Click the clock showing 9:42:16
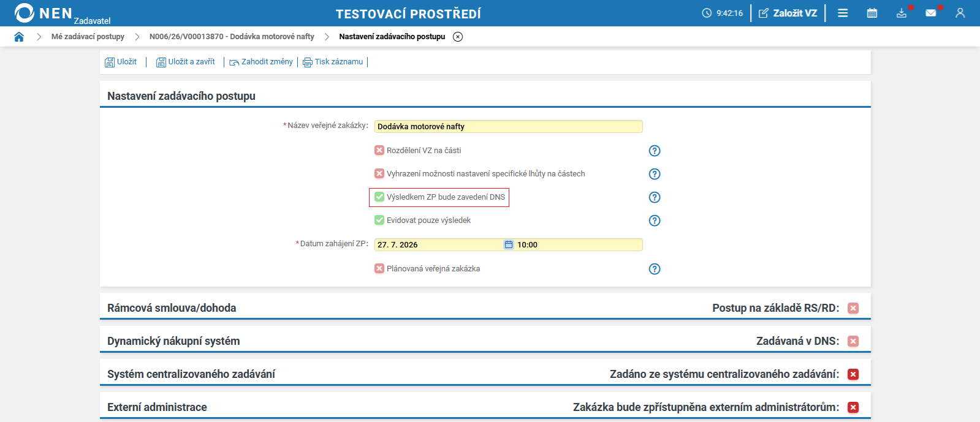This screenshot has width=980, height=422. [x=723, y=13]
